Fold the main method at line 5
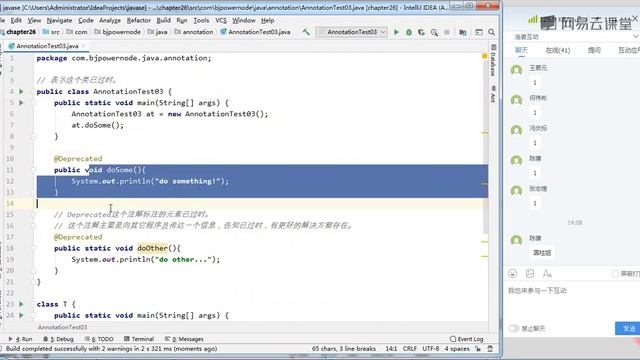The height and width of the screenshot is (360, 640). click(34, 103)
